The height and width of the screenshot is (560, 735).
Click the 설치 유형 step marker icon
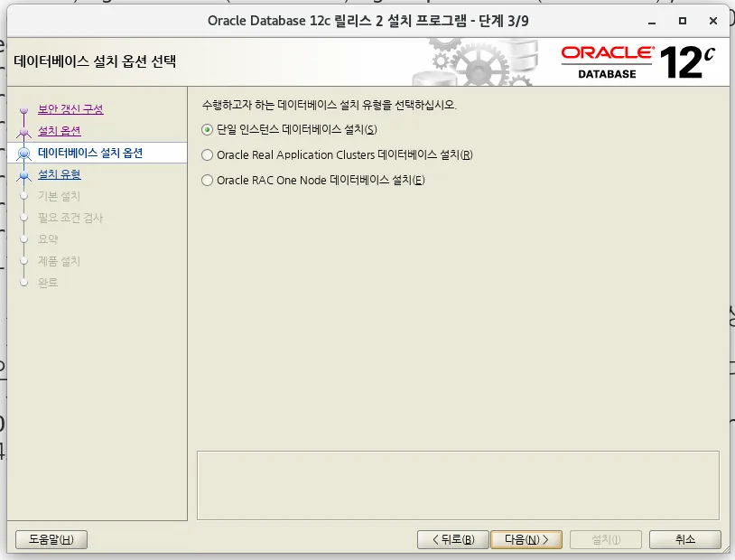23,176
